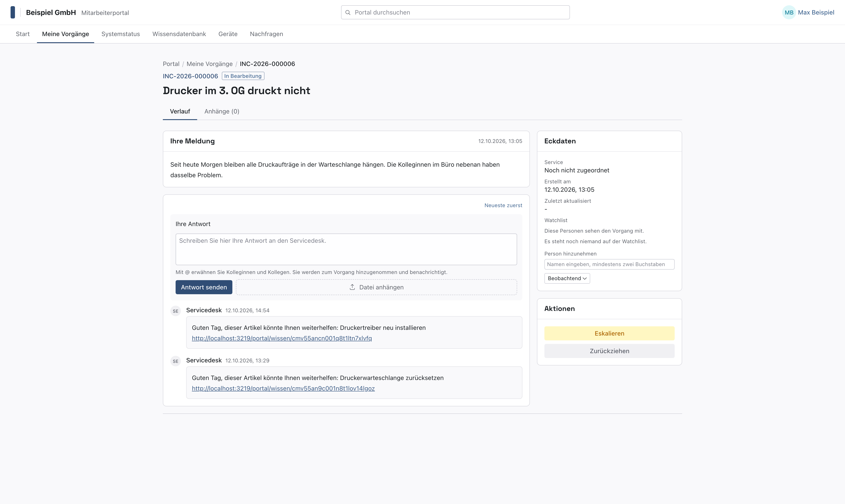Screen dimensions: 845x504
Task: Click the Zurückziehen button
Action: pyautogui.click(x=609, y=351)
